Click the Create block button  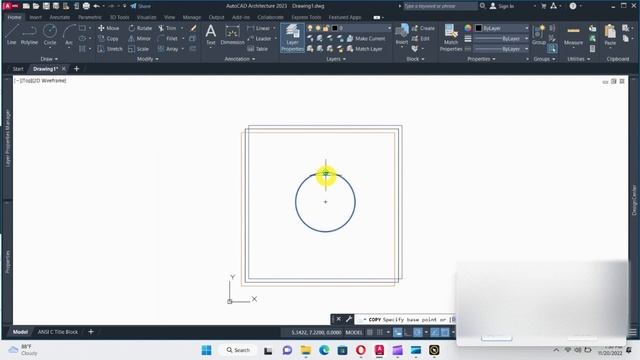tap(423, 28)
